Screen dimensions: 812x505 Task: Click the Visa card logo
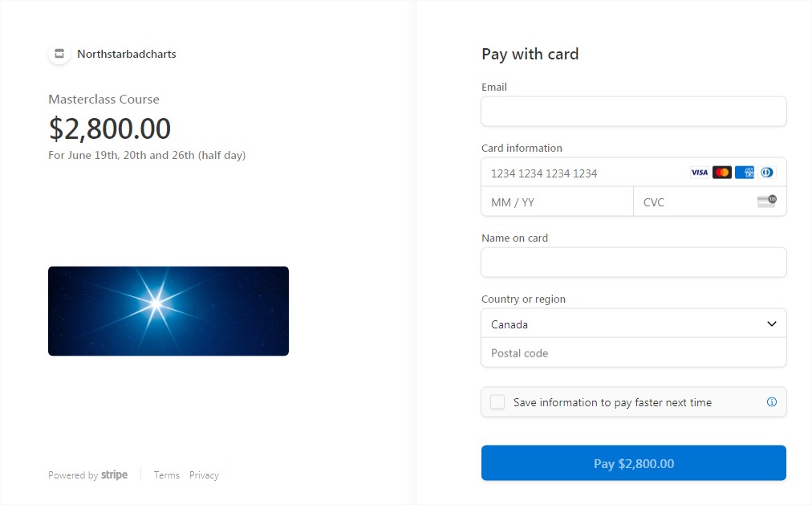click(x=699, y=173)
